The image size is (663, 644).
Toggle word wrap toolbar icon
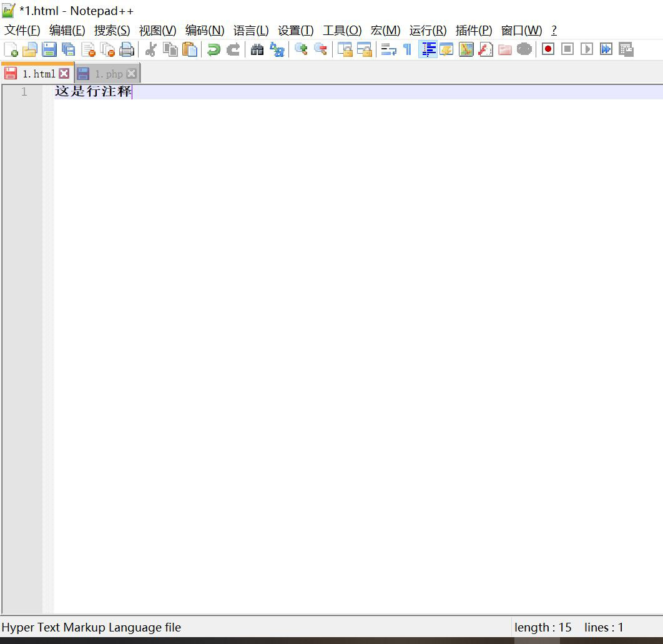[388, 49]
